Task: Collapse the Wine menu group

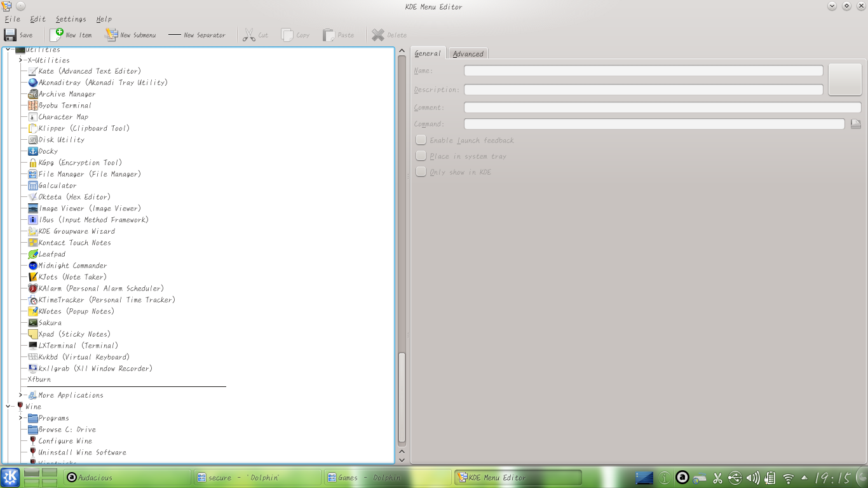Action: 8,406
